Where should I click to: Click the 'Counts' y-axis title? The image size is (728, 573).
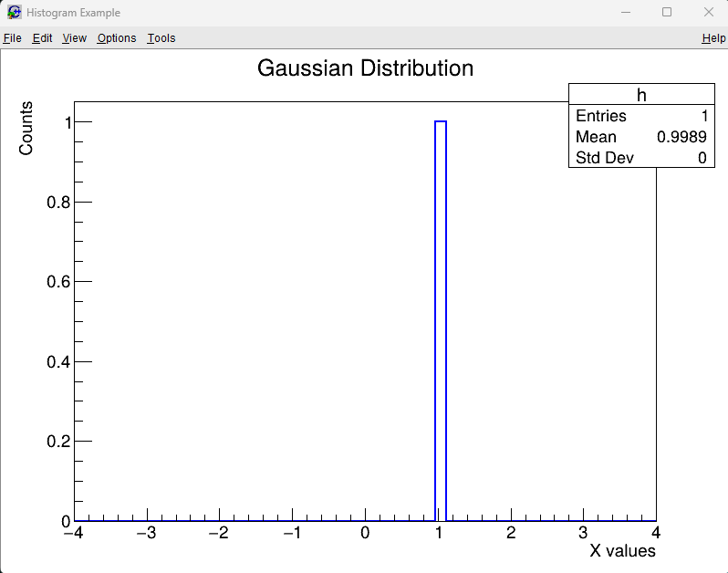pyautogui.click(x=26, y=128)
